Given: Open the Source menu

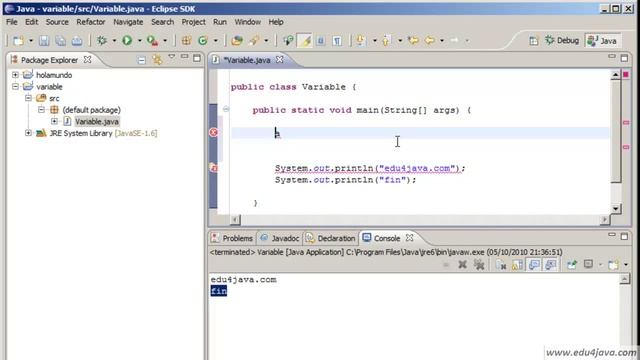Looking at the screenshot, I should [57, 22].
